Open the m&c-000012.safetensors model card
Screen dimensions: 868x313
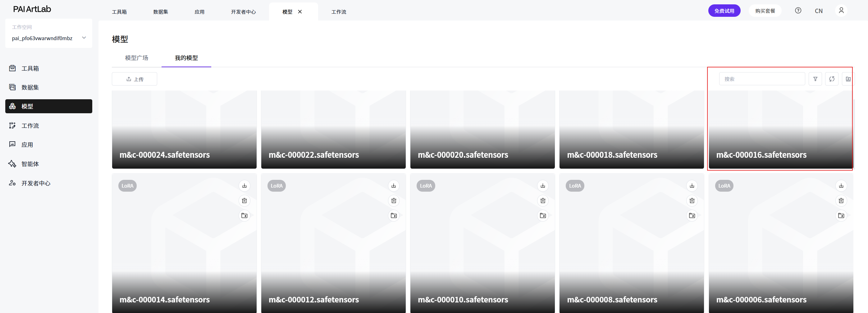click(334, 243)
